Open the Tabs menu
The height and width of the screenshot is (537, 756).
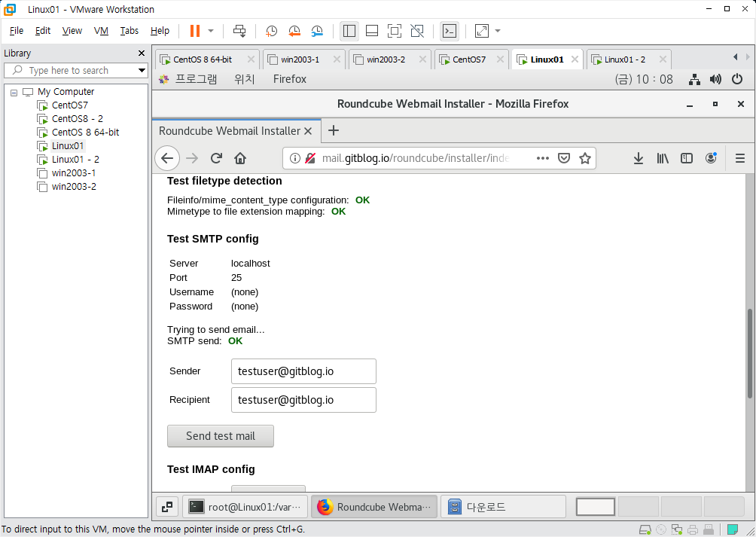click(130, 31)
